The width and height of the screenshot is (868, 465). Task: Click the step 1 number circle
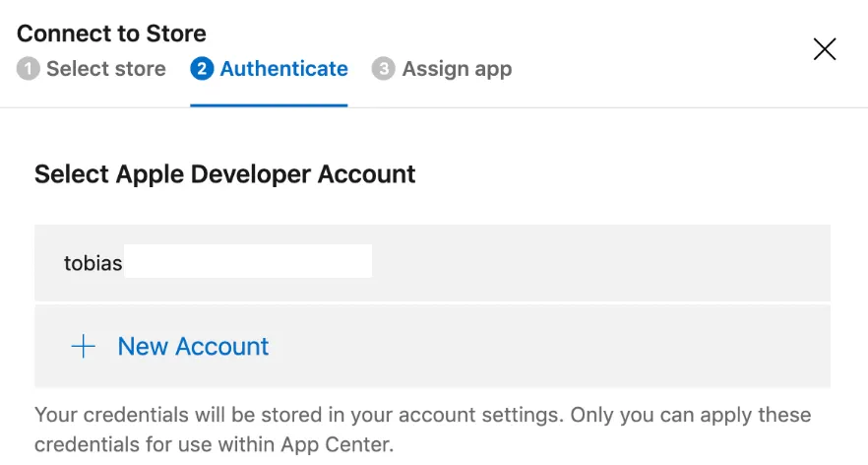coord(28,69)
